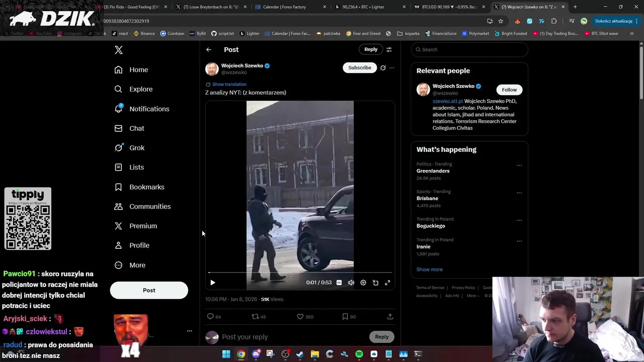This screenshot has width=644, height=362.
Task: Seek on the video progress bar
Action: tap(300, 273)
